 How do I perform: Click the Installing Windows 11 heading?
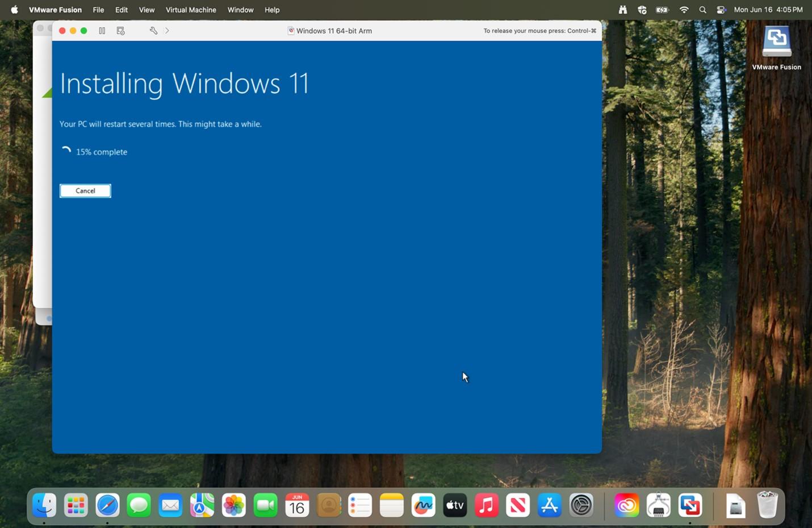pos(185,84)
